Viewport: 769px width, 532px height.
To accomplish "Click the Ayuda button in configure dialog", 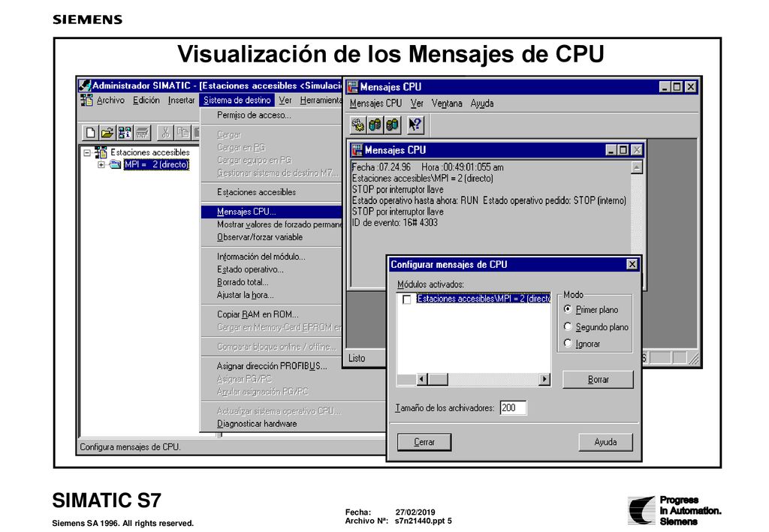I will [x=606, y=443].
